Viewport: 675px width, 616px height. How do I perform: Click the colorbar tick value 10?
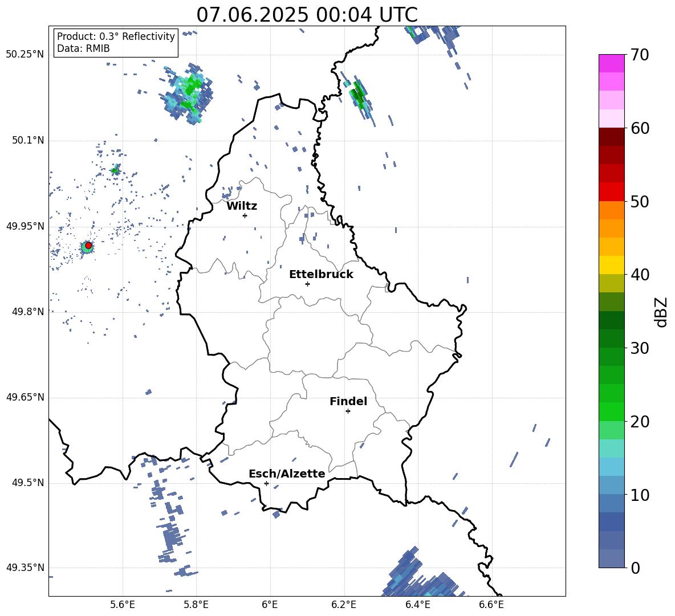click(x=640, y=495)
